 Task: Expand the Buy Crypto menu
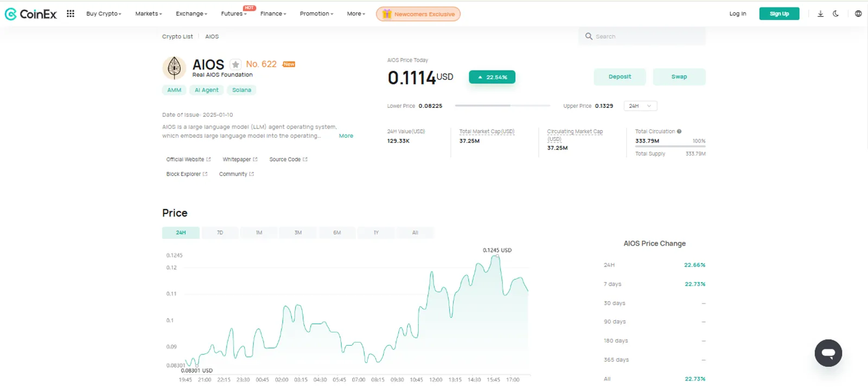coord(104,14)
